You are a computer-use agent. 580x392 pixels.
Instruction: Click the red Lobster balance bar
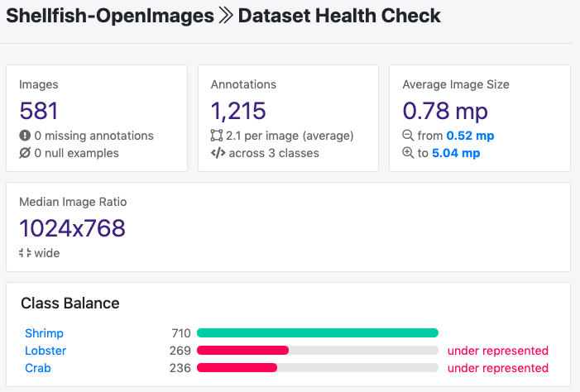pos(242,350)
